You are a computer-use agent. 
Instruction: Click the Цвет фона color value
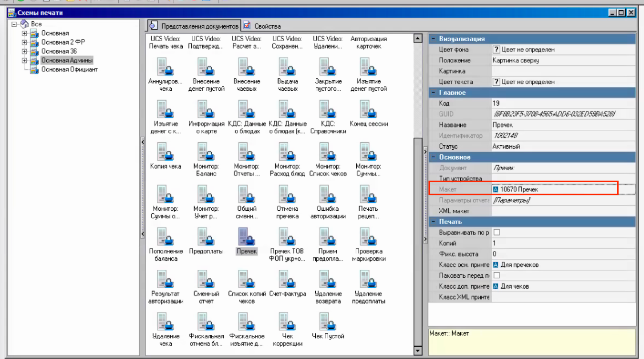[x=528, y=50]
